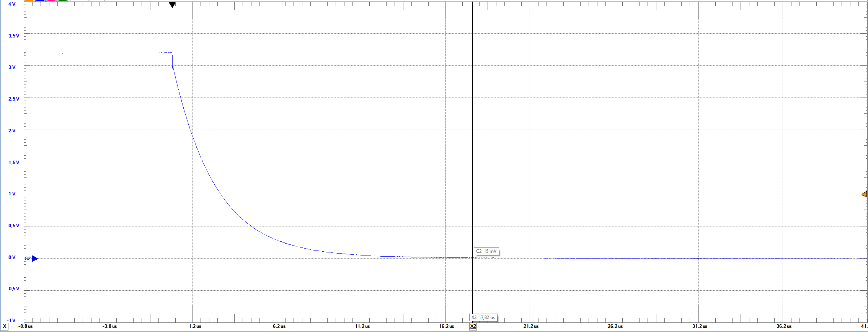The image size is (868, 332).
Task: Click the X2: 17,82 us time readout
Action: [483, 317]
